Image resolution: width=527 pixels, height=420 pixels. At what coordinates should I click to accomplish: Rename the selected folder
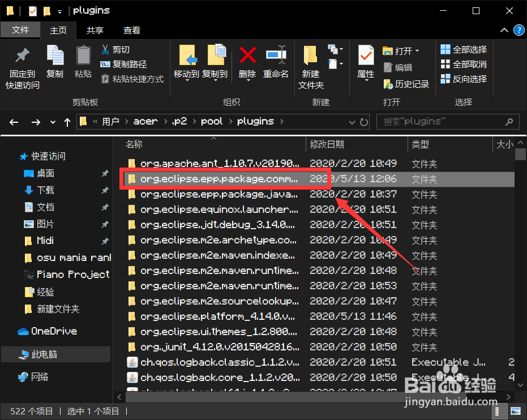pos(276,63)
